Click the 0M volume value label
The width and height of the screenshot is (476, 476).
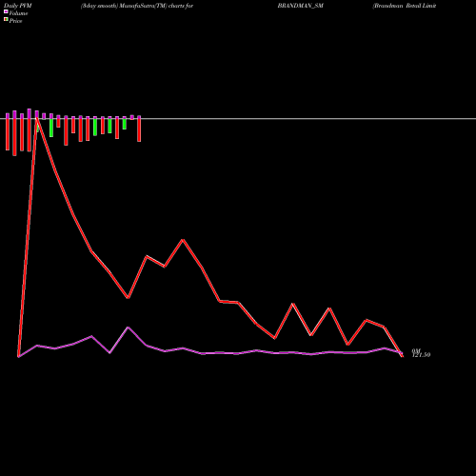[x=416, y=351]
